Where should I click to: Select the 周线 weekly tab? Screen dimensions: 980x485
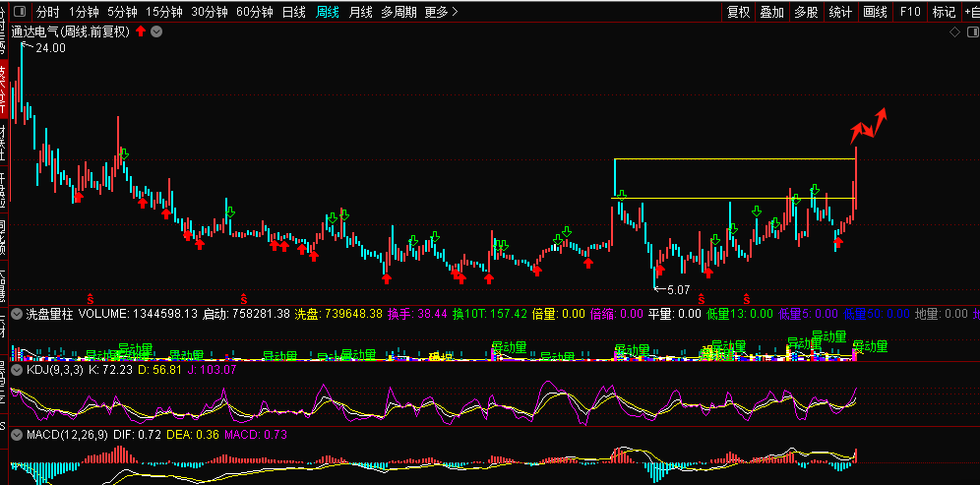328,12
